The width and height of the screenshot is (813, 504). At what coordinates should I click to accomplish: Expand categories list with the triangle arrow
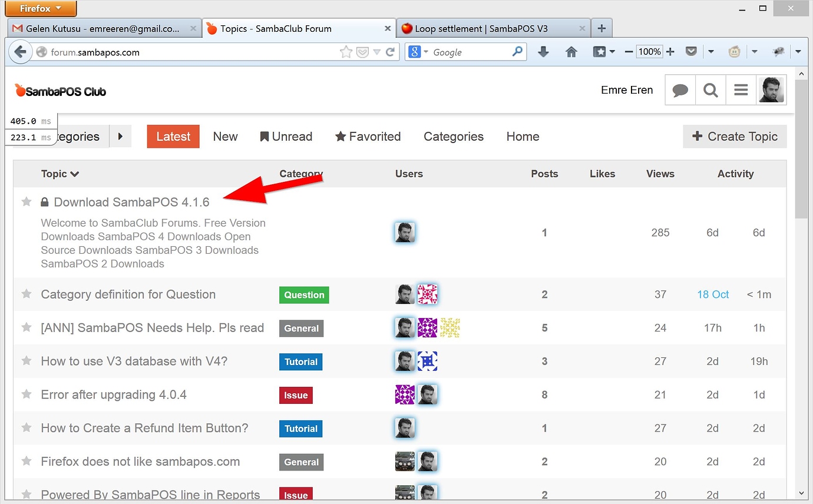pyautogui.click(x=120, y=137)
